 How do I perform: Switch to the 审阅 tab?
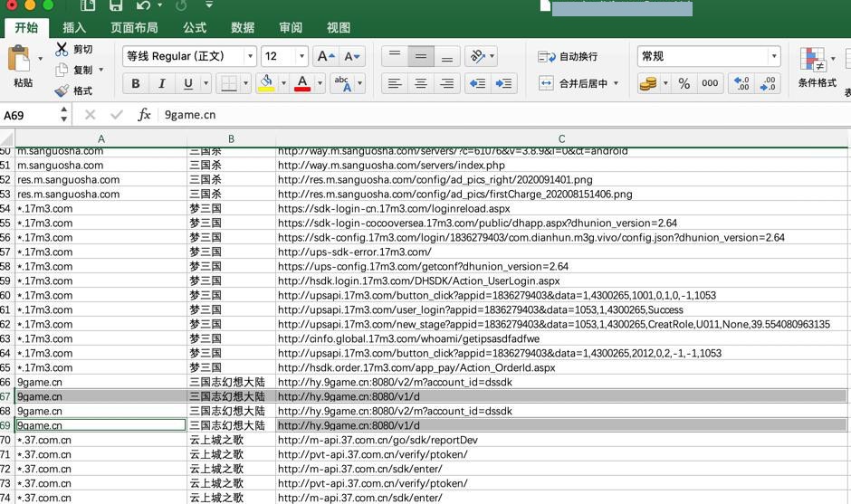[291, 28]
